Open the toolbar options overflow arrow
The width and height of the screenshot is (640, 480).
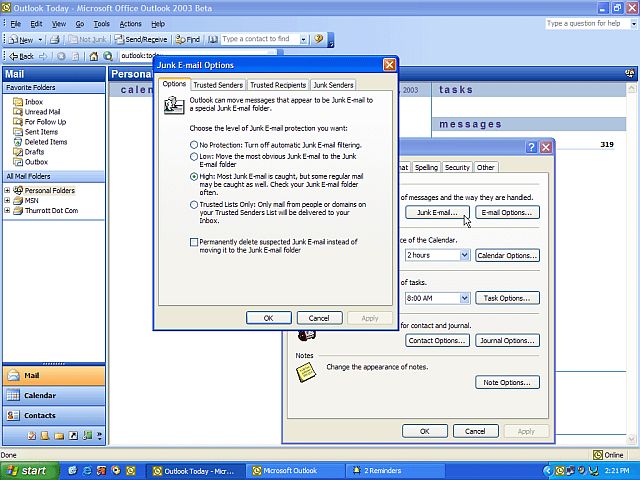331,40
